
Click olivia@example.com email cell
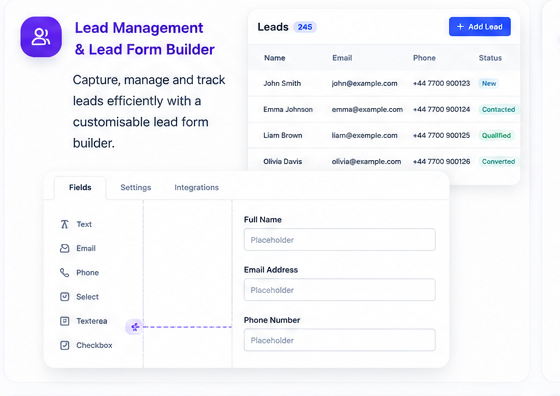pos(366,161)
